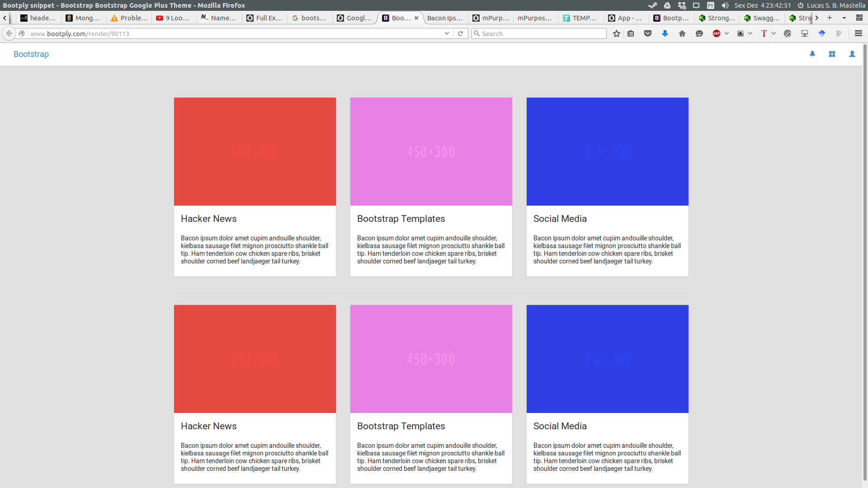
Task: Open Dropbox indicator in system tray
Action: (x=682, y=5)
